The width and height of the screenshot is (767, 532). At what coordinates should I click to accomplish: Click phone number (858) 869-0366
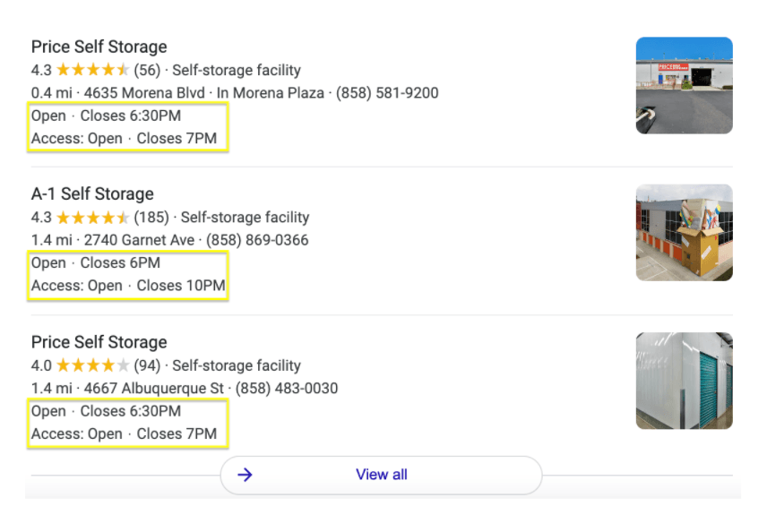259,240
